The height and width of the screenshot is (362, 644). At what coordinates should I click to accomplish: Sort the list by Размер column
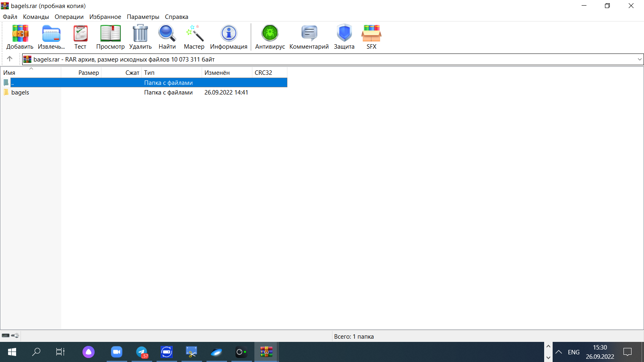pyautogui.click(x=88, y=73)
